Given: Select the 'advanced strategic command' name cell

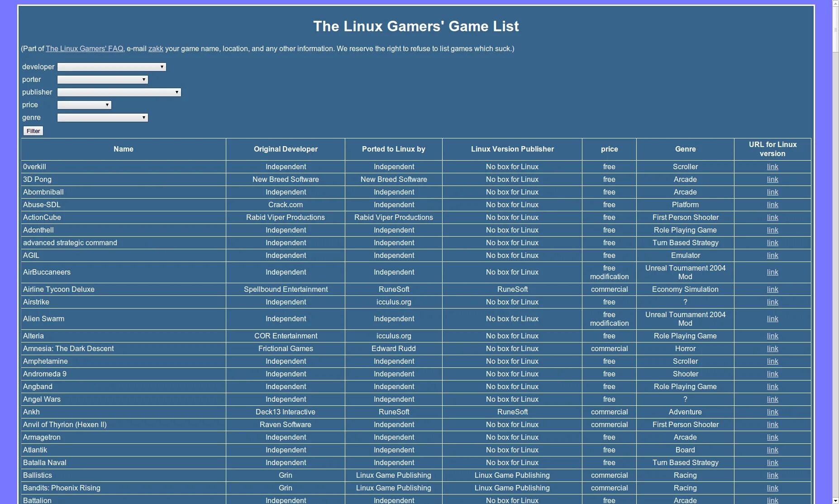Looking at the screenshot, I should 124,243.
